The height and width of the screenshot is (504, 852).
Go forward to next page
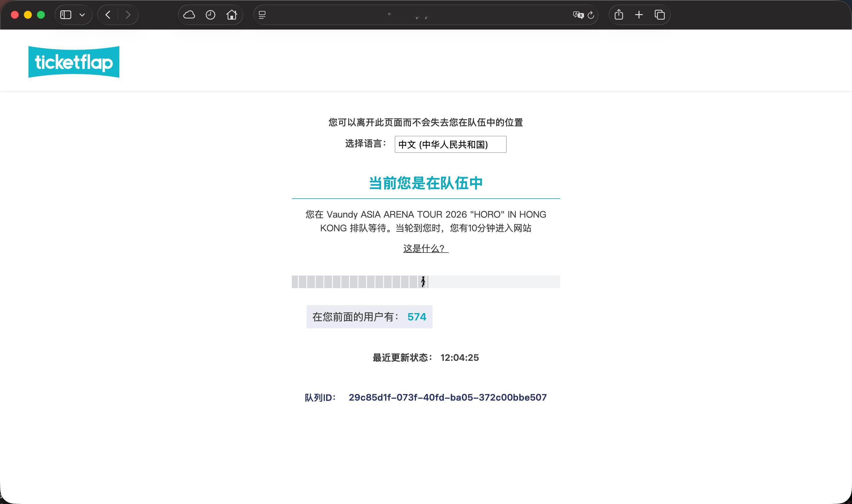pos(128,15)
